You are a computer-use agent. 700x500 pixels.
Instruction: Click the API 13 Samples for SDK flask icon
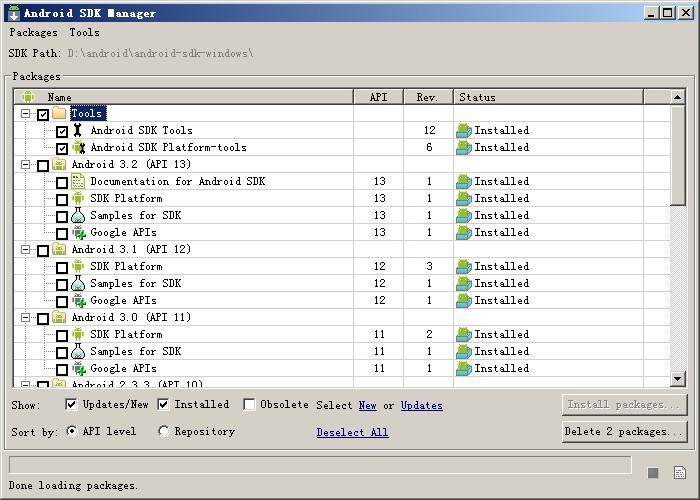(78, 215)
